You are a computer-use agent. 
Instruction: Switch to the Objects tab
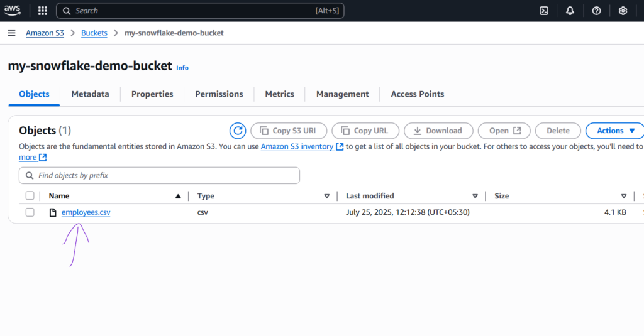(34, 94)
